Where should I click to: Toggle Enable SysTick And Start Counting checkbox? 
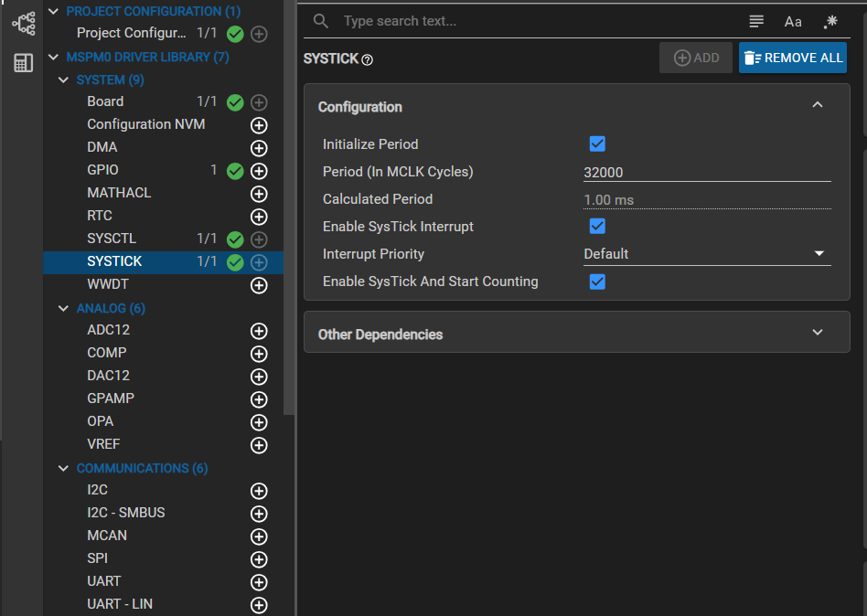coord(597,281)
